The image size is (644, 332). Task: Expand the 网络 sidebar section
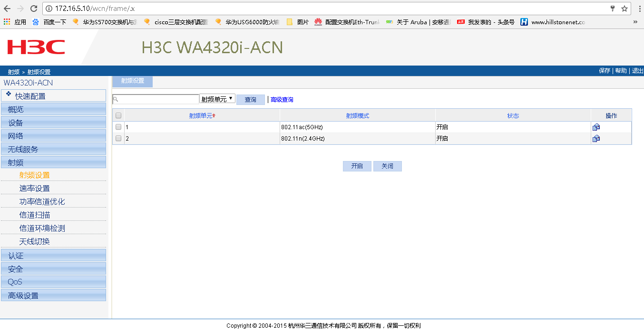pyautogui.click(x=53, y=135)
